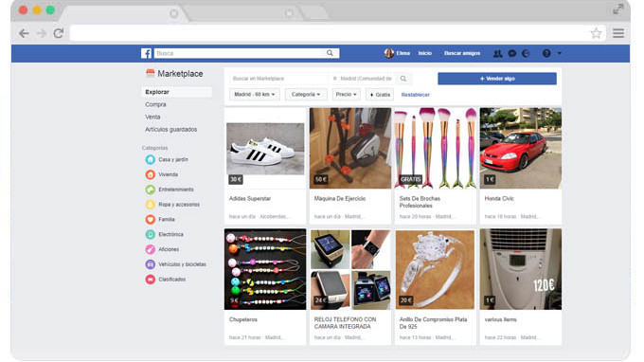Open the smartwatch RELOJ TELEFONO photo
Screen dimensions: 644x362
350,269
